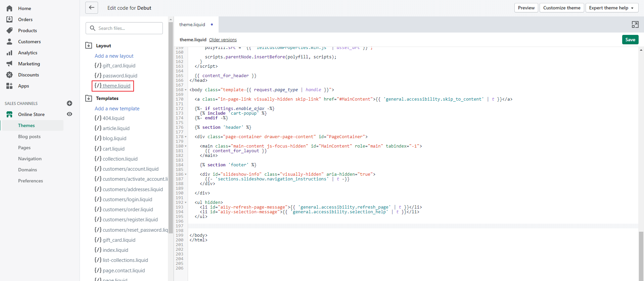Click Customize theme button

[562, 8]
